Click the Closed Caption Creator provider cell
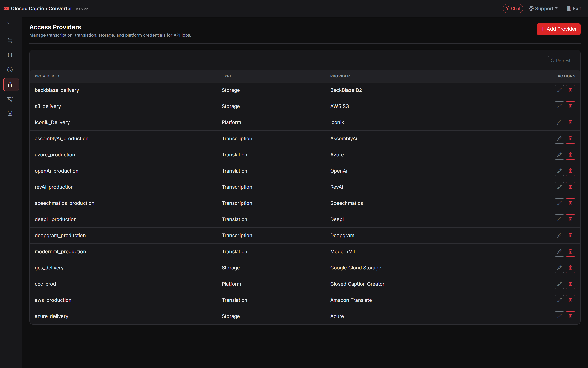 coord(357,284)
